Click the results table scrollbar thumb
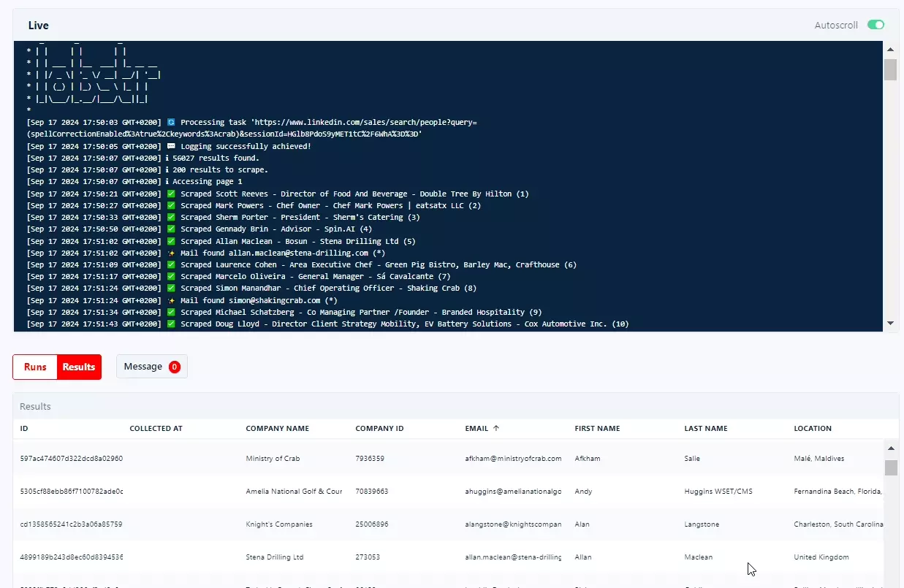904x588 pixels. (x=890, y=467)
